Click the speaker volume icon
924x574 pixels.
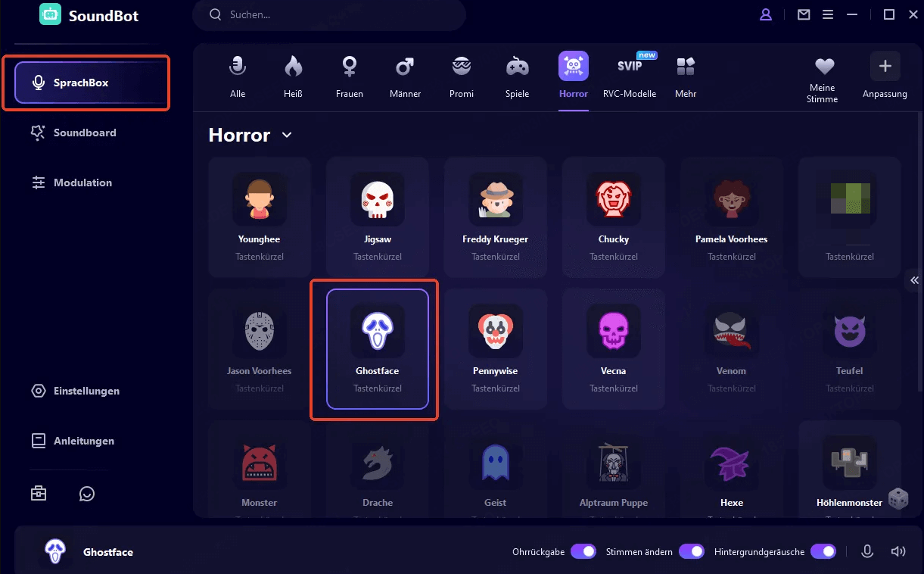tap(898, 552)
